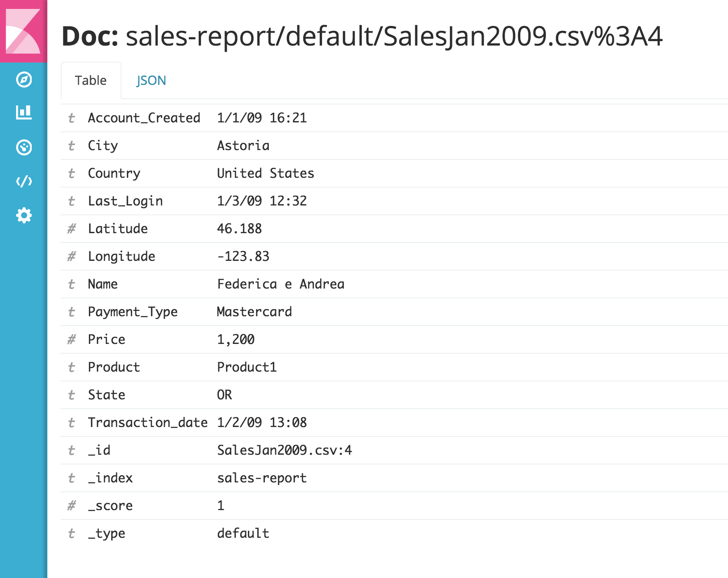728x578 pixels.
Task: Click text type icon beside Account_Created
Action: [x=71, y=118]
